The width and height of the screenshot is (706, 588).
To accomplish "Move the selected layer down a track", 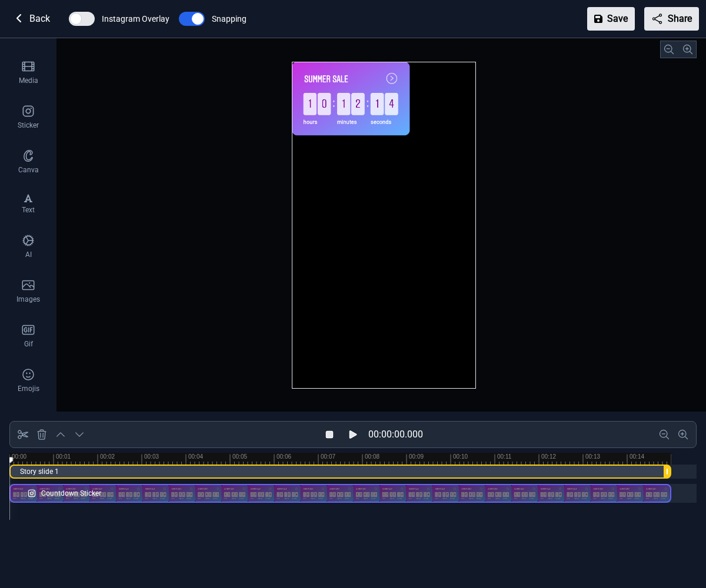I will coord(79,435).
